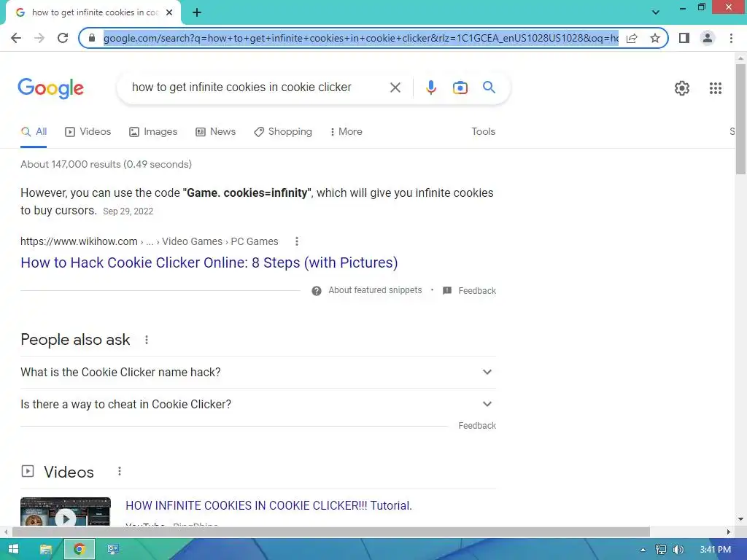Image resolution: width=747 pixels, height=560 pixels.
Task: Open a new tab with the plus button
Action: tap(197, 13)
